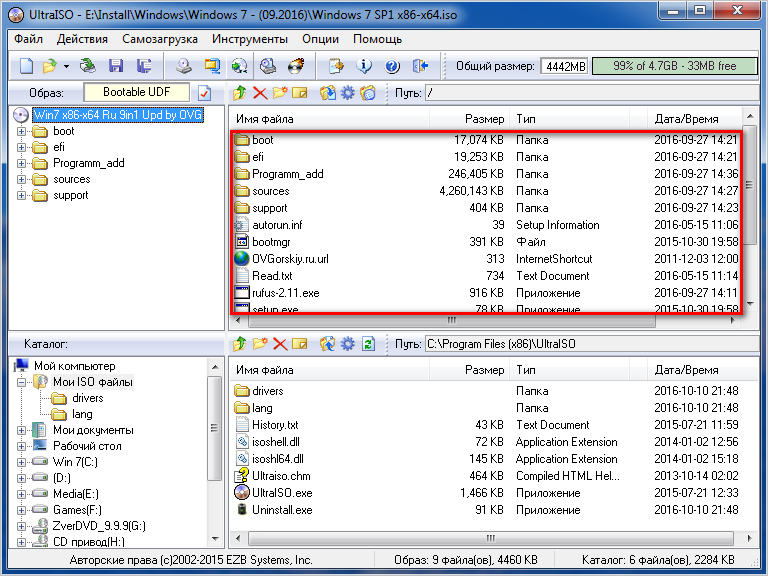Open an image file with Open folder icon

click(x=49, y=66)
